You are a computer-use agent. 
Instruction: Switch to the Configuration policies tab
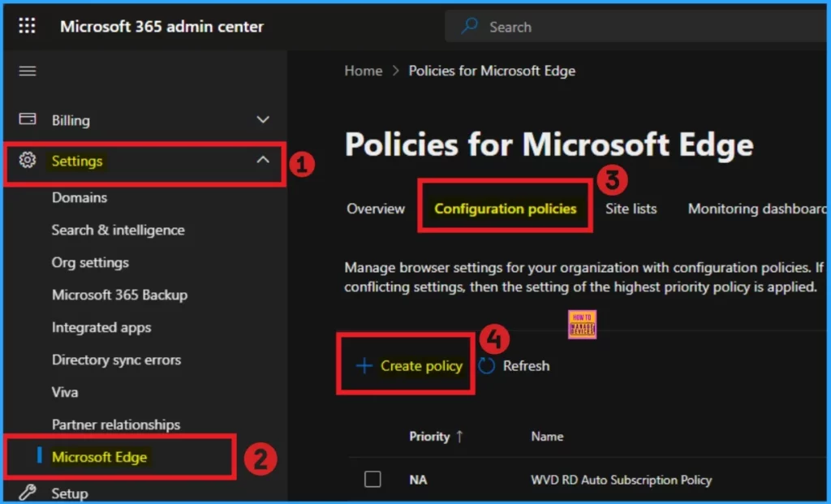click(505, 209)
